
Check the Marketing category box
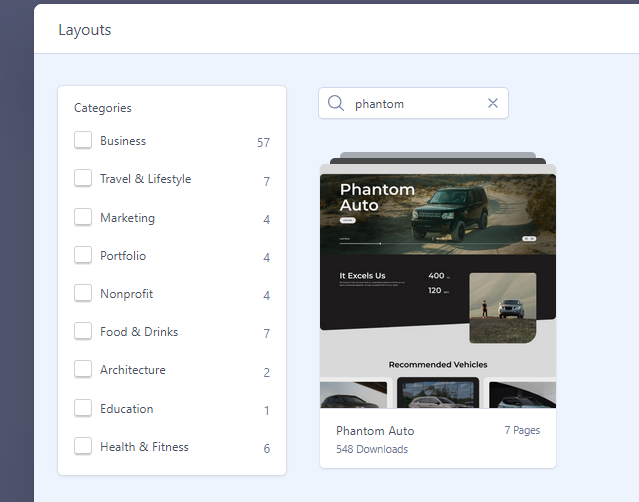pos(83,217)
